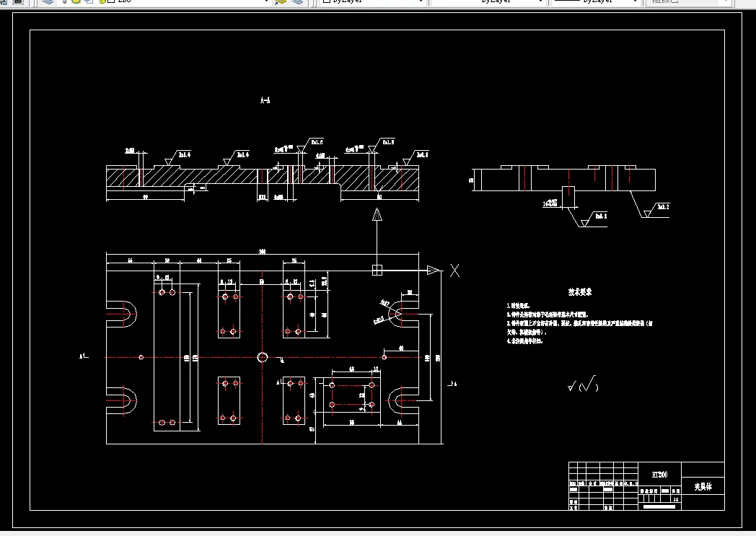This screenshot has width=756, height=536.
Task: Select the center circle hole in plan view
Action: 263,357
